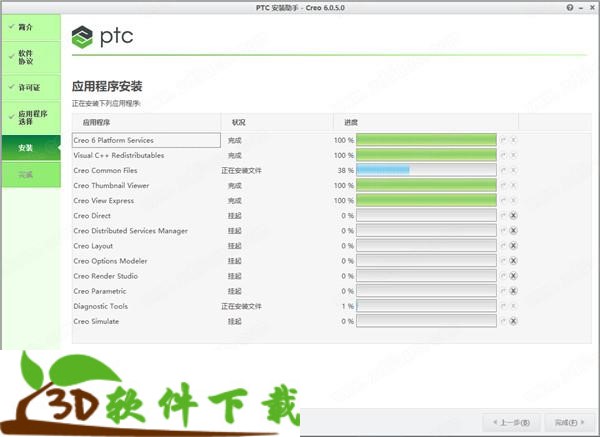Click the retry icon for Creo Options Modeler
The height and width of the screenshot is (437, 600).
pyautogui.click(x=504, y=261)
